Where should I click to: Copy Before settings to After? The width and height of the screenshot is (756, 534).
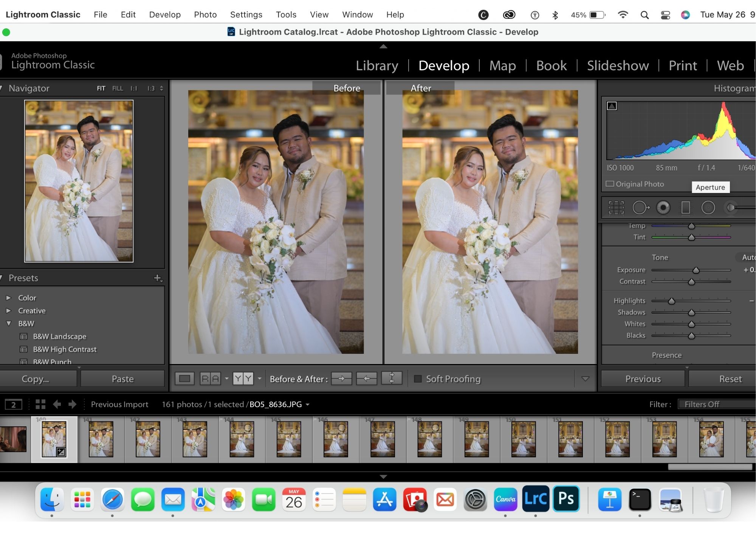341,378
